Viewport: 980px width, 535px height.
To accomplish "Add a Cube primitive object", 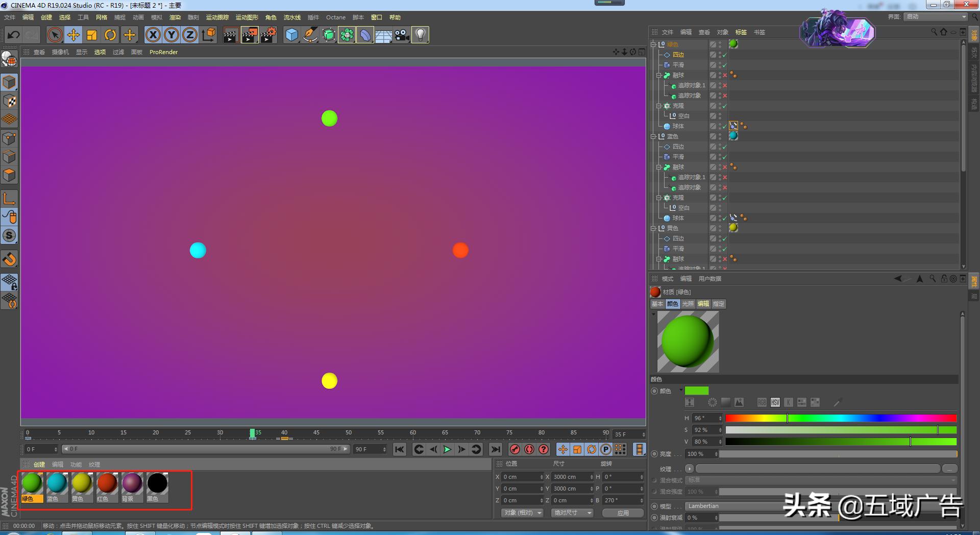I will [291, 35].
